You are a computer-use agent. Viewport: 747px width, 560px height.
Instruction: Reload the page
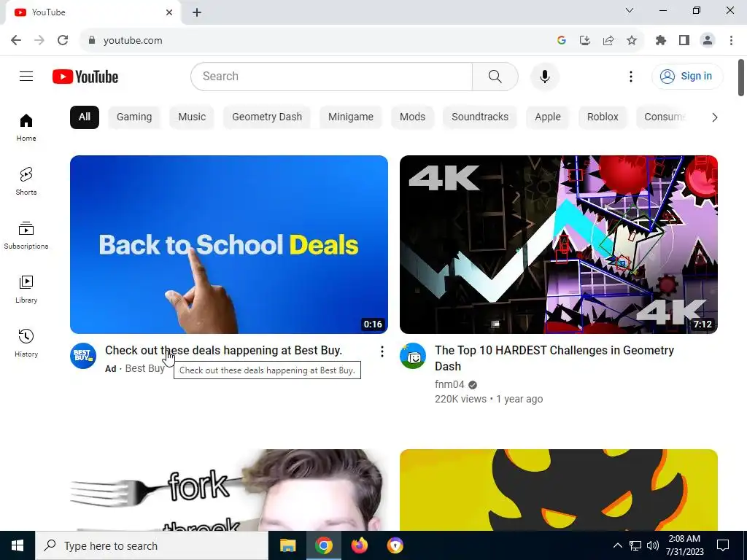coord(63,40)
